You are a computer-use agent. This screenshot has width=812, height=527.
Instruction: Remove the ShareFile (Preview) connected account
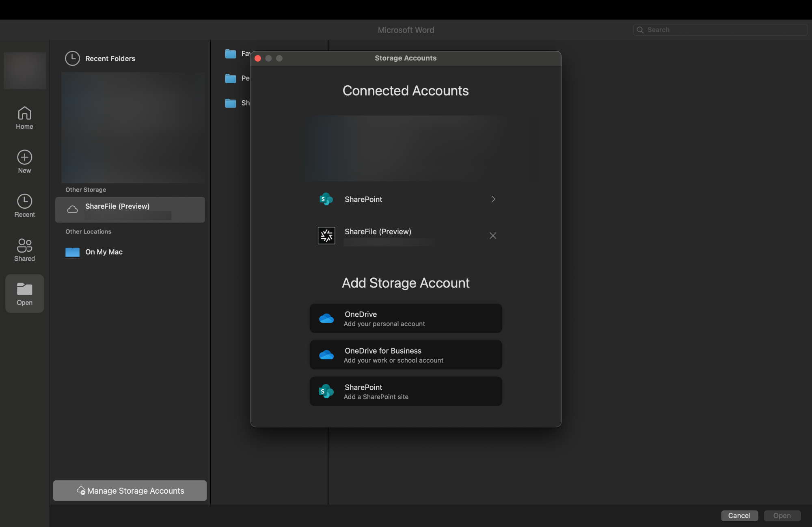(x=493, y=235)
